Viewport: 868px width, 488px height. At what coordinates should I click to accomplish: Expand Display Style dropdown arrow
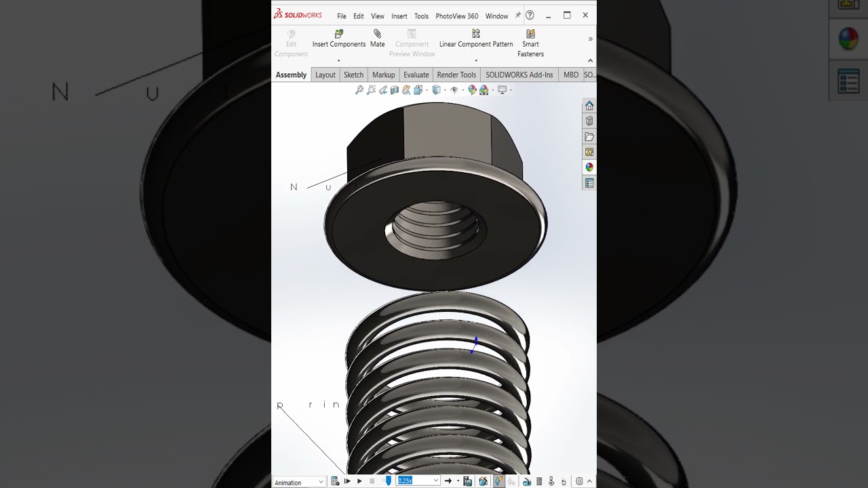tap(445, 89)
